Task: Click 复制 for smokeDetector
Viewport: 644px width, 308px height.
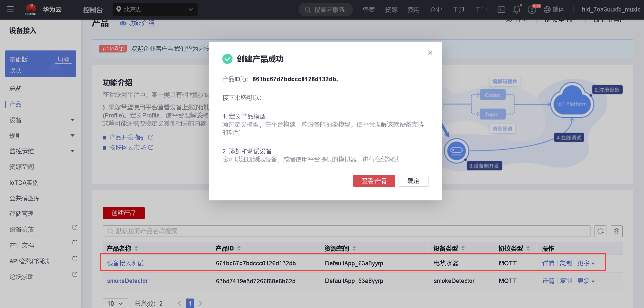Action: (566, 281)
